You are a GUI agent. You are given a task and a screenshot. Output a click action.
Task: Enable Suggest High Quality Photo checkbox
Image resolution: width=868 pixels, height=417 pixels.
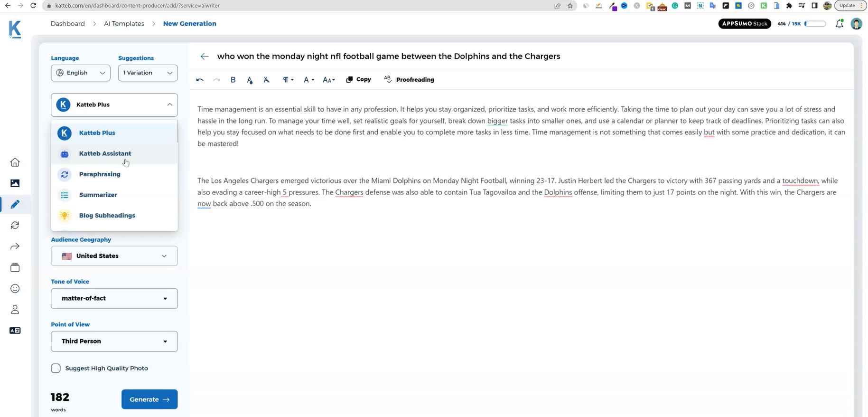(56, 368)
